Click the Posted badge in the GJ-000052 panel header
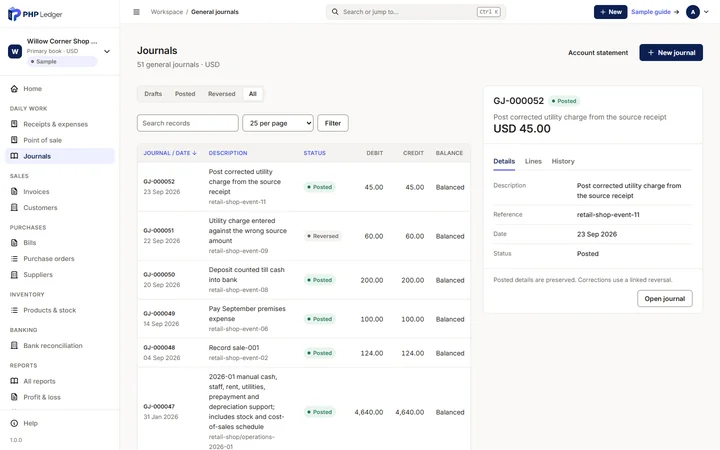The height and width of the screenshot is (450, 720). click(564, 101)
